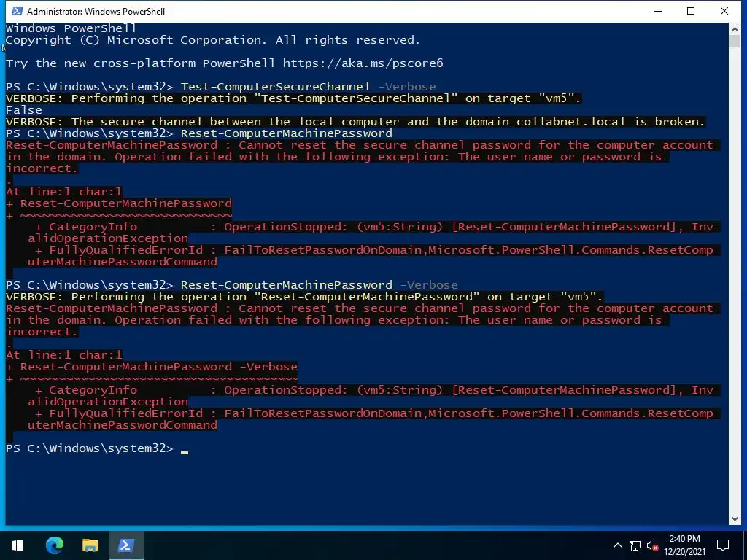
Task: Click the first 'FailToResetPasswordOnDomain' error ID
Action: point(323,250)
